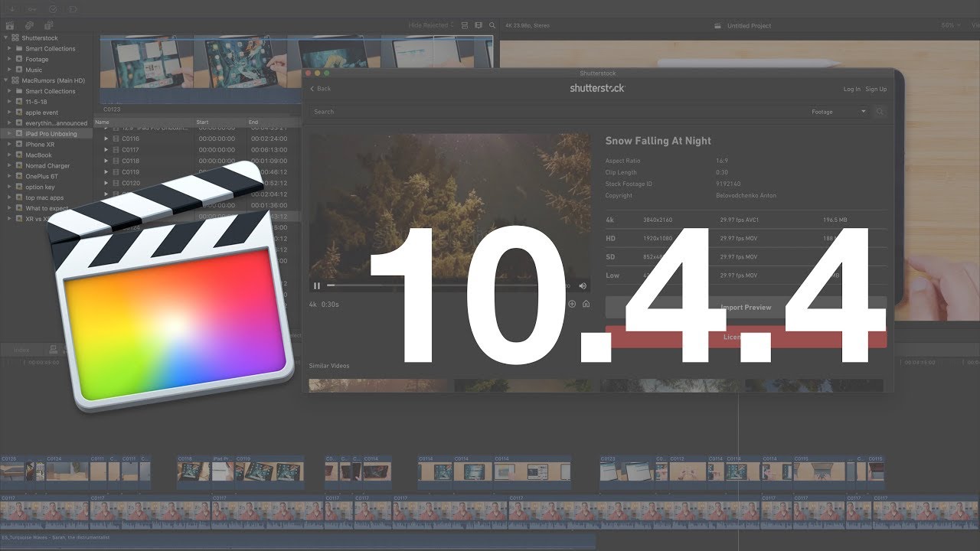Click the house icon under preview
Screen dimensions: 980x551
(x=586, y=304)
